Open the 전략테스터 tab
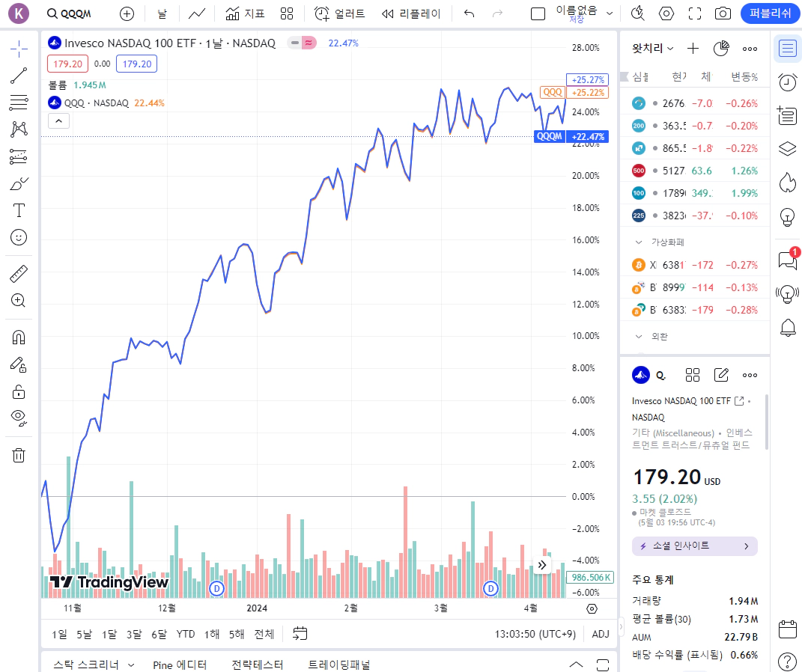This screenshot has height=672, width=802. tap(258, 665)
